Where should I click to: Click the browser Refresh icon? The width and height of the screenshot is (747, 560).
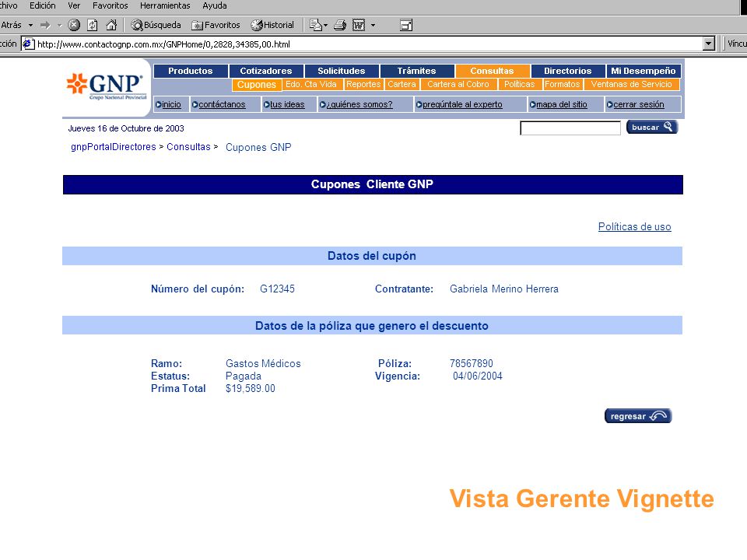tap(93, 25)
